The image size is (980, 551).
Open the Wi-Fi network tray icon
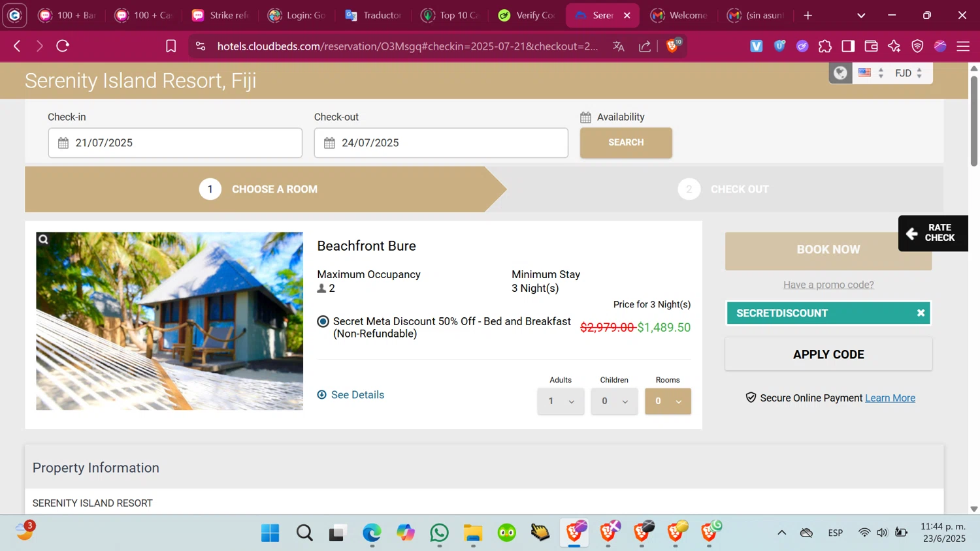(864, 533)
